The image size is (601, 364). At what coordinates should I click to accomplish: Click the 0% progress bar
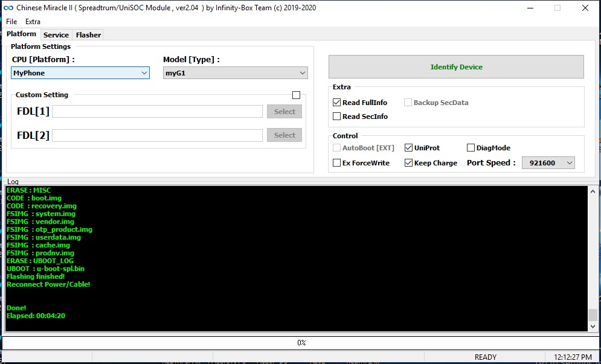point(301,342)
